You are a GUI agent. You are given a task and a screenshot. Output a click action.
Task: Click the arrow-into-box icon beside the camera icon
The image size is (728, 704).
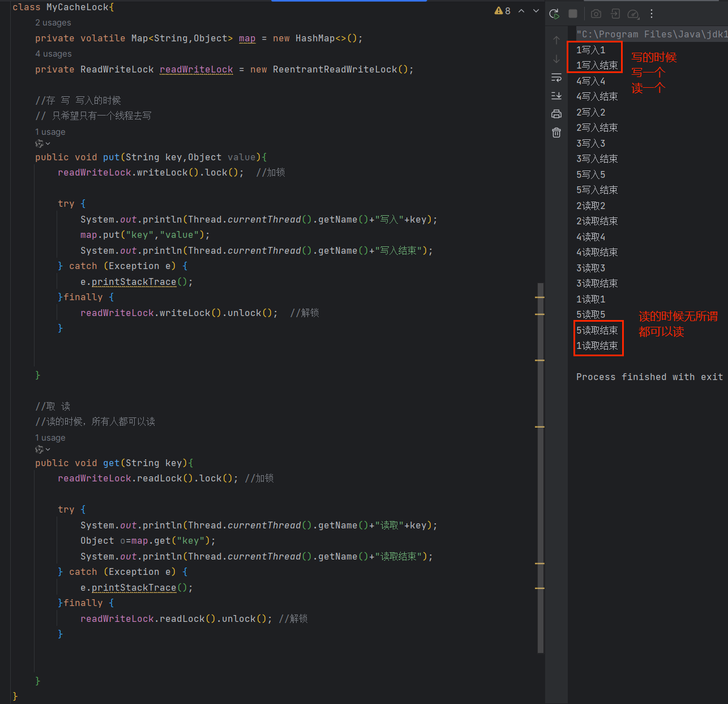[615, 14]
